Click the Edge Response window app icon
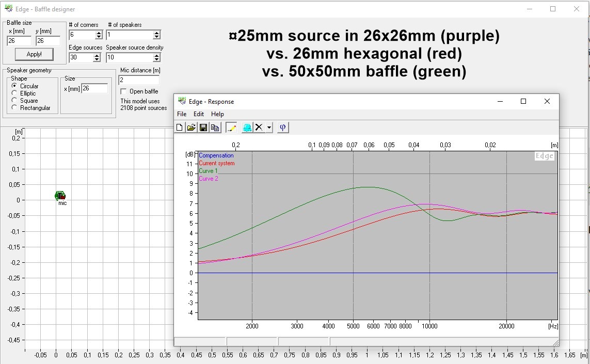The width and height of the screenshot is (590, 364). 182,101
